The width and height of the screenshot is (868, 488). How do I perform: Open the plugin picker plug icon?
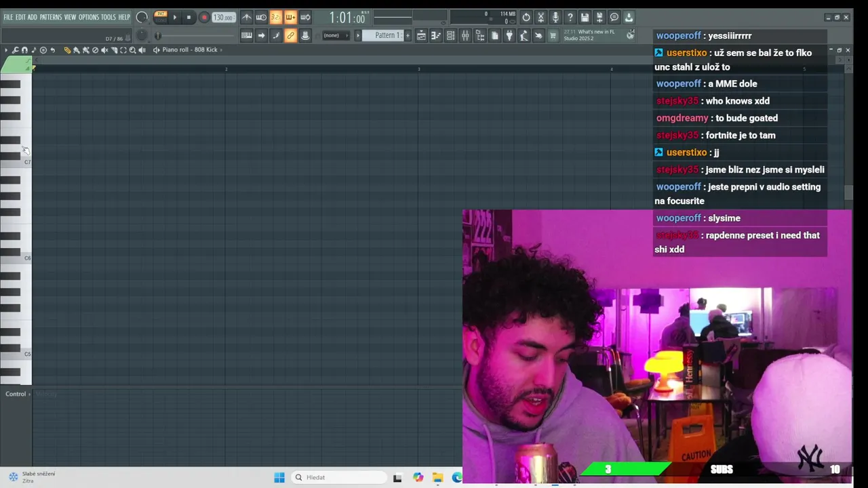509,36
